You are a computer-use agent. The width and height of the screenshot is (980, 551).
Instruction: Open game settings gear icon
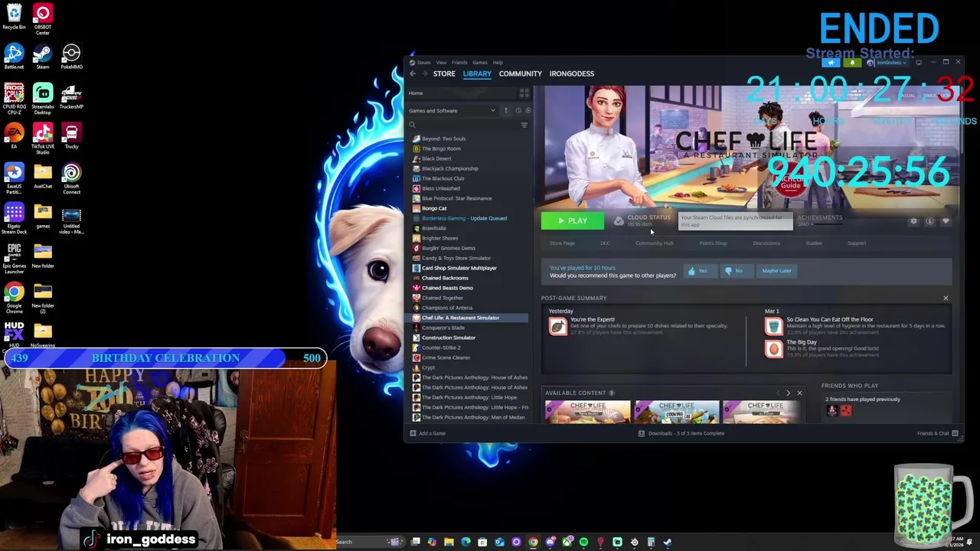913,221
